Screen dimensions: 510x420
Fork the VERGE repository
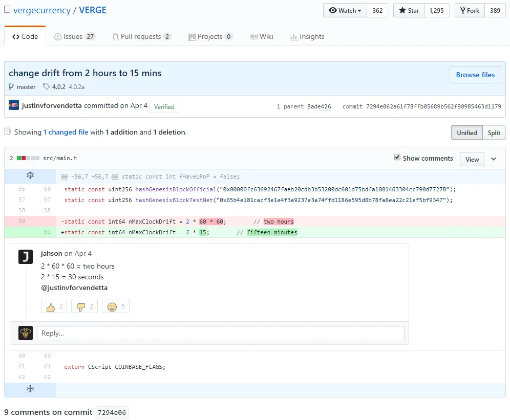tap(470, 10)
